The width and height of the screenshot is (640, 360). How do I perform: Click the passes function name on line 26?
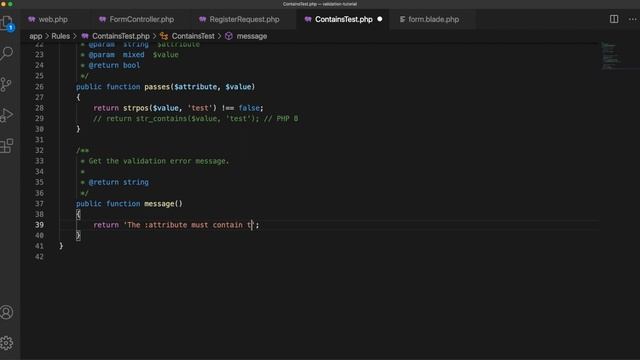click(x=157, y=87)
